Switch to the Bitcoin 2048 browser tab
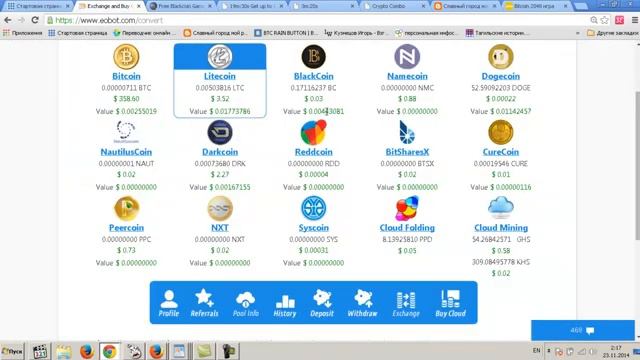Screen dimensions: 640x360 (x=536, y=6)
